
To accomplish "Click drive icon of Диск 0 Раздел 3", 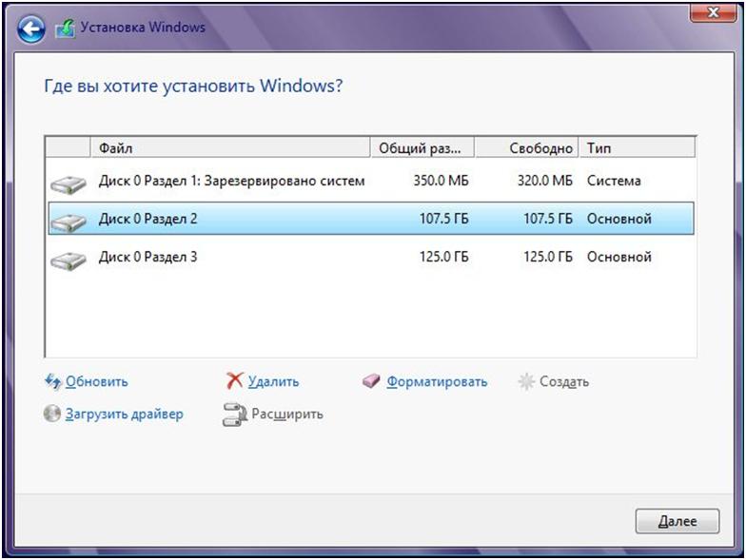I will coord(69,261).
